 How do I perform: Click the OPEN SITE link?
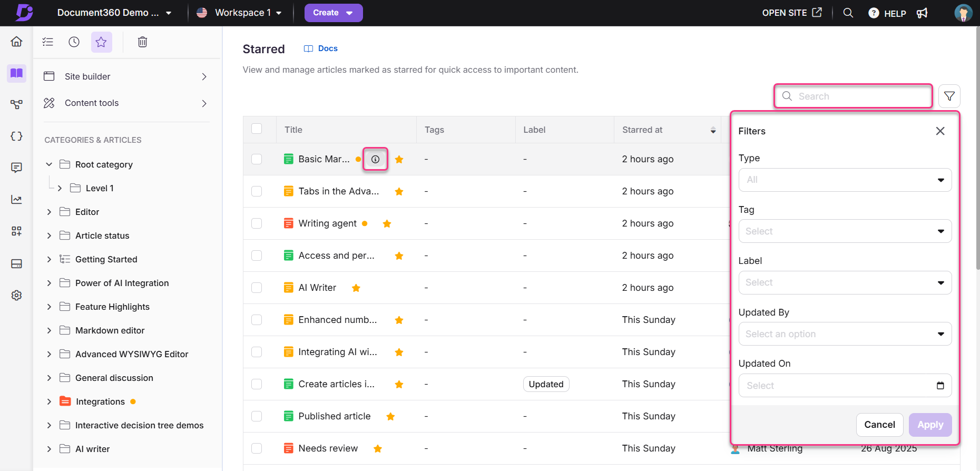click(x=792, y=13)
